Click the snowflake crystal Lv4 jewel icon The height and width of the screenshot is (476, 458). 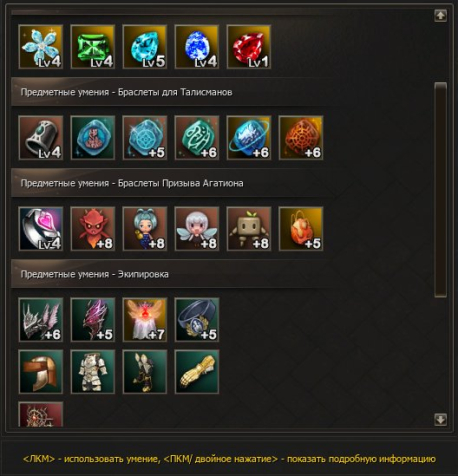click(41, 47)
